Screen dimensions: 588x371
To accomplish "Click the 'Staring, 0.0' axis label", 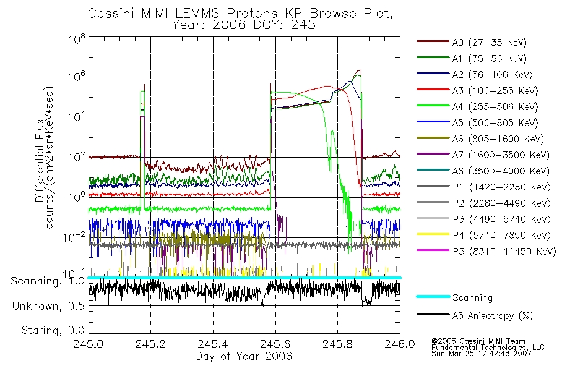I will click(x=53, y=330).
